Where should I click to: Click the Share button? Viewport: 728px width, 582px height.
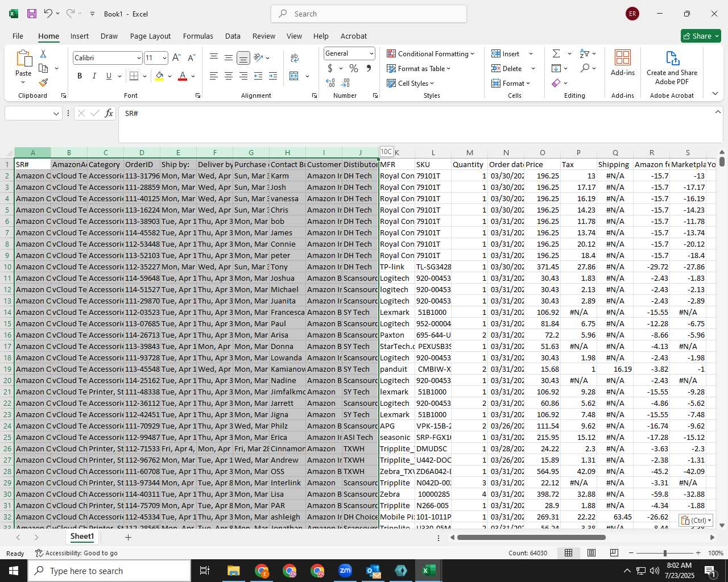coord(701,36)
